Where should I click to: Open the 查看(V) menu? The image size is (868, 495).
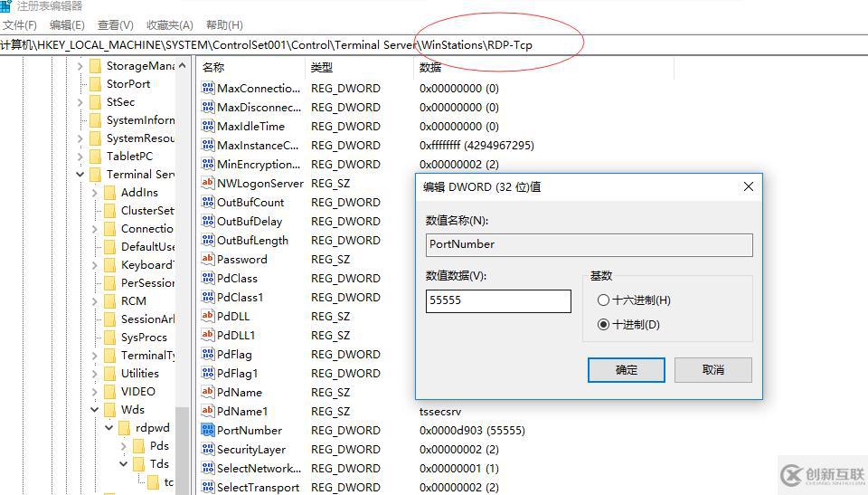click(x=115, y=25)
